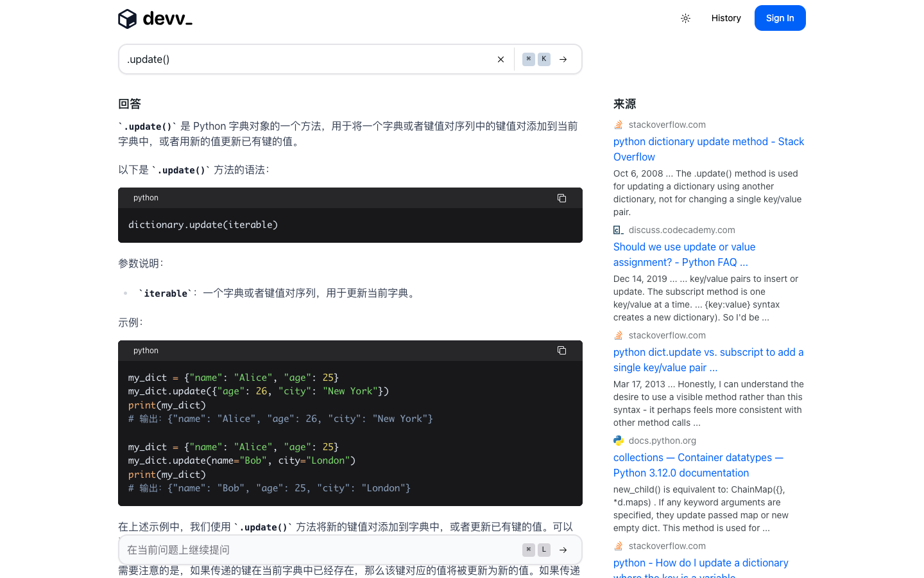This screenshot has height=578, width=924.
Task: Open 'How do I update a dictionary' link
Action: (x=701, y=563)
